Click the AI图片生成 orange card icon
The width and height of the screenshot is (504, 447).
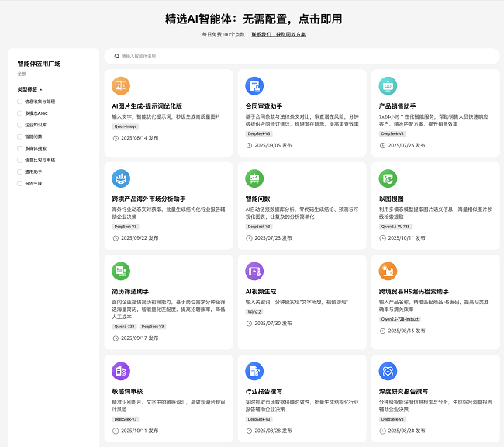(x=121, y=86)
